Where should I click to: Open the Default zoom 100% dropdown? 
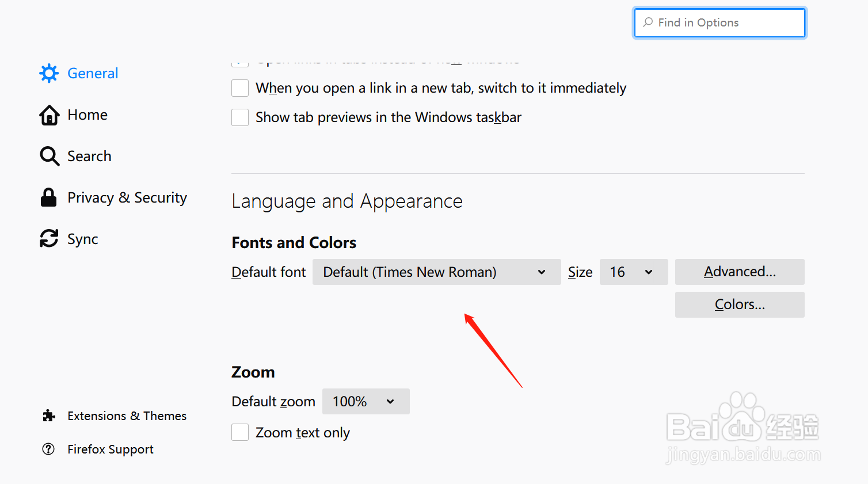[366, 401]
